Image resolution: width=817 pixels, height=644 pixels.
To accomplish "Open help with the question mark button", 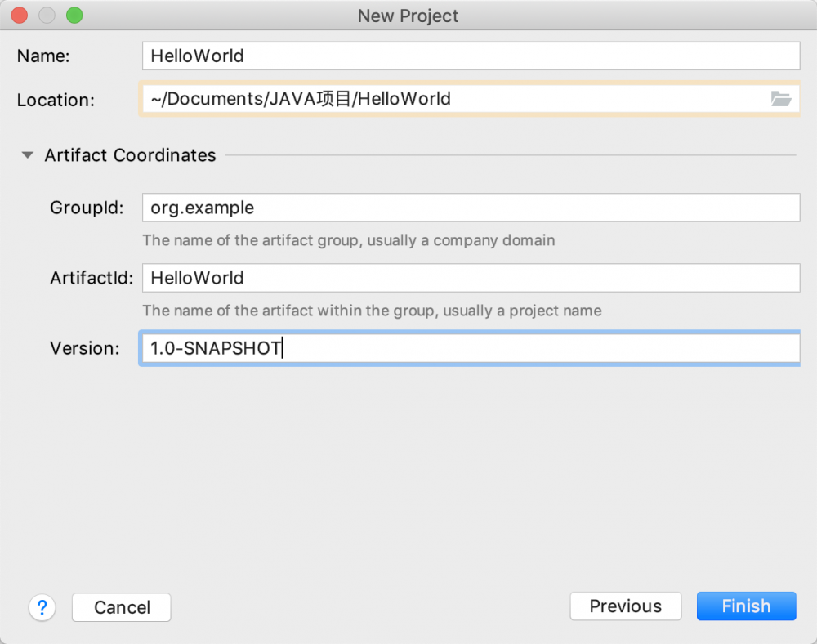I will point(42,607).
